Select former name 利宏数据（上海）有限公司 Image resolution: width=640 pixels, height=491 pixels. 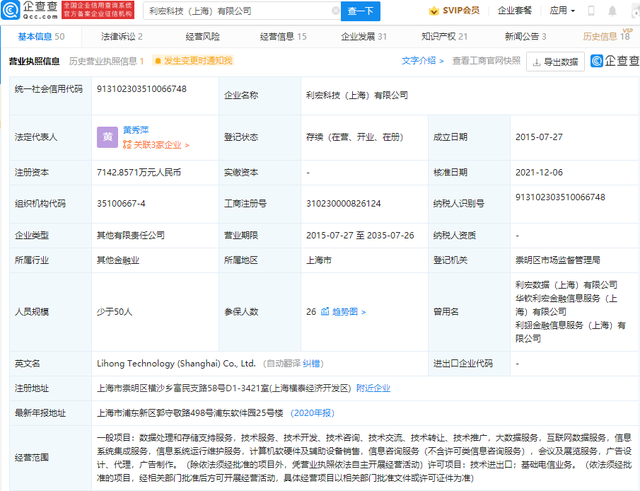[566, 285]
